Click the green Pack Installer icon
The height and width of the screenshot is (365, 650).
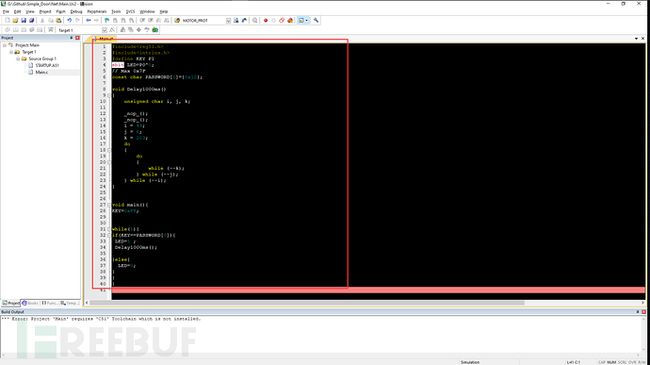pos(155,30)
